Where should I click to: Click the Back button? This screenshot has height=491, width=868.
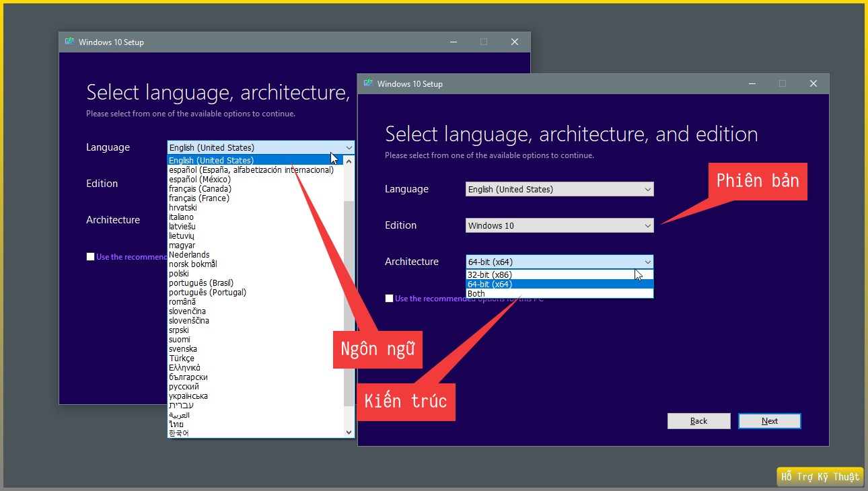(698, 421)
